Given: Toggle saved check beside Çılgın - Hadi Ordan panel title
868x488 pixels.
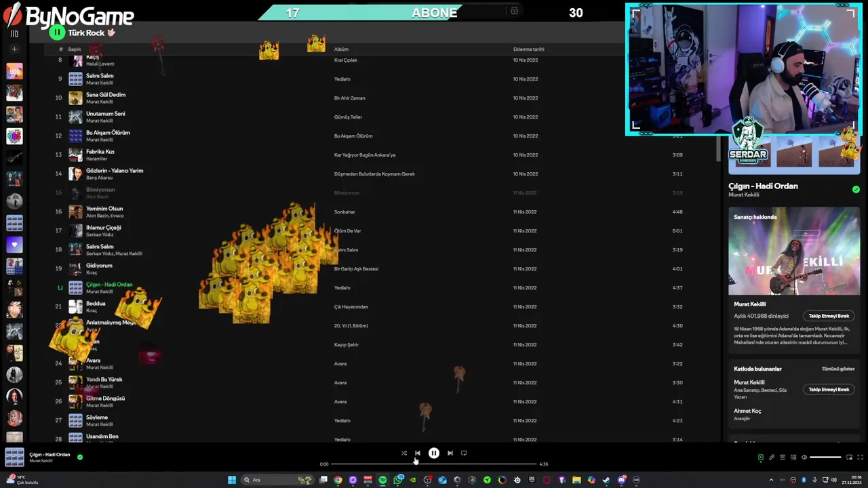Looking at the screenshot, I should [x=856, y=190].
